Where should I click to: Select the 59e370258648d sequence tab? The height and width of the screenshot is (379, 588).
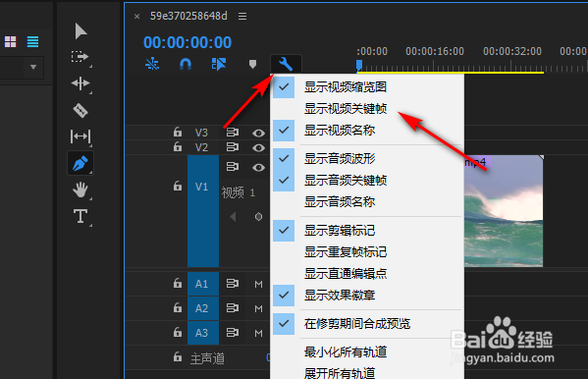(188, 16)
